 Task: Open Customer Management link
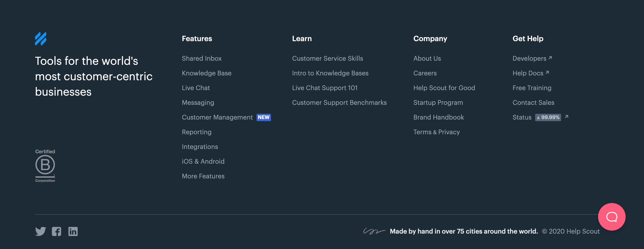(217, 117)
